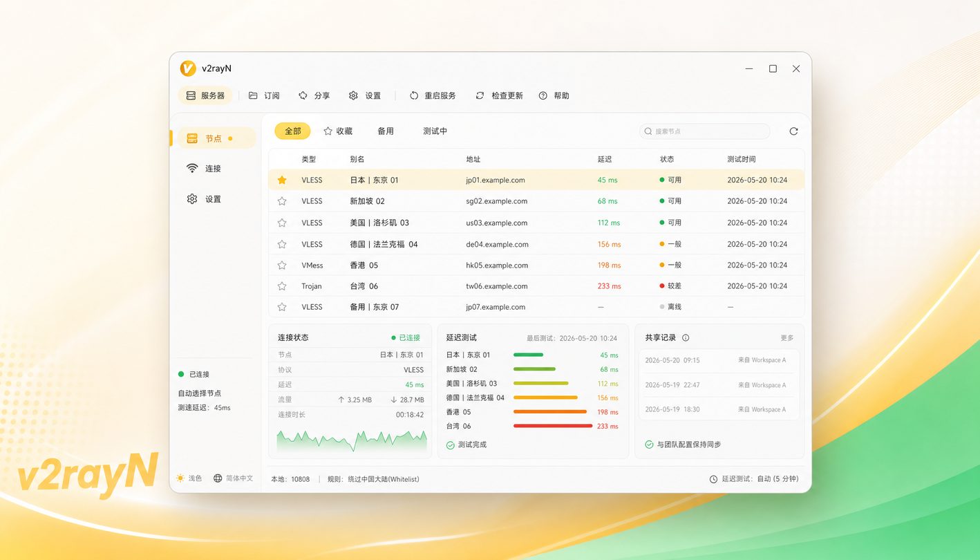Click 重启服务 to restart the service
This screenshot has width=980, height=560.
pos(433,95)
